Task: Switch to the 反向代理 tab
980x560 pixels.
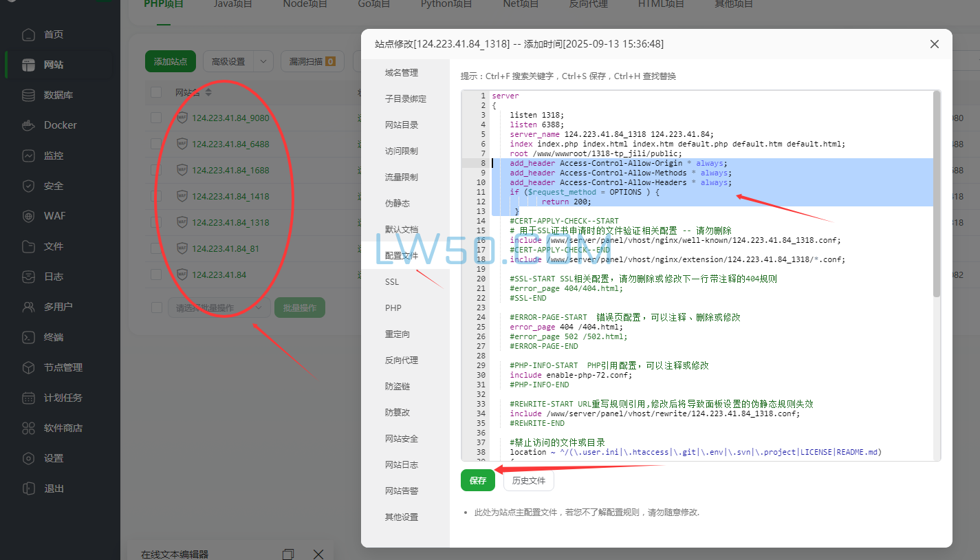Action: coord(588,4)
